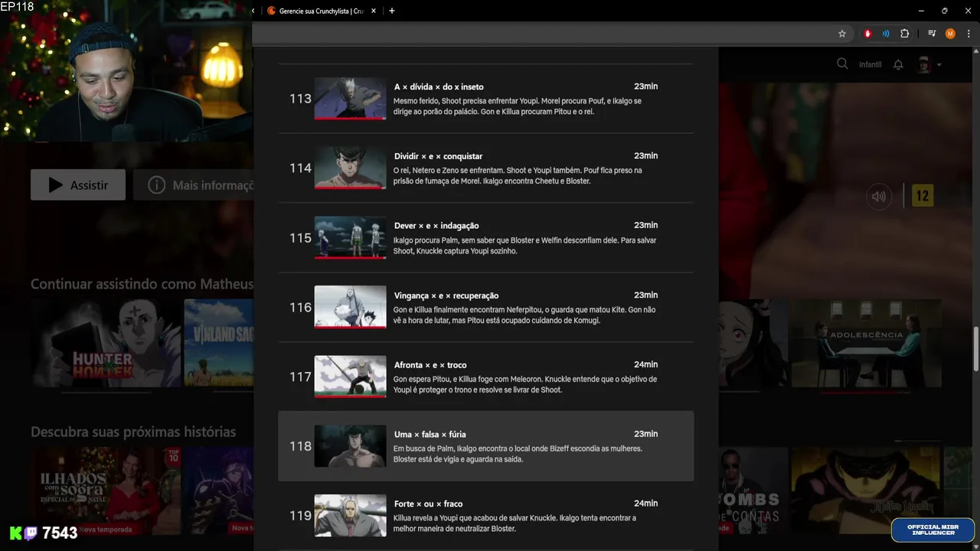
Task: Open the Extensions puzzle-piece menu
Action: [904, 34]
